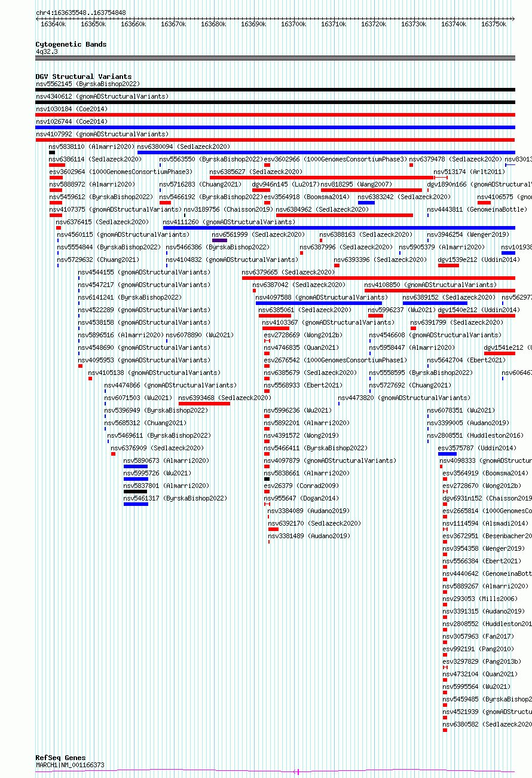Click the nsv5996237 (Wu2021) label

[x=402, y=310]
